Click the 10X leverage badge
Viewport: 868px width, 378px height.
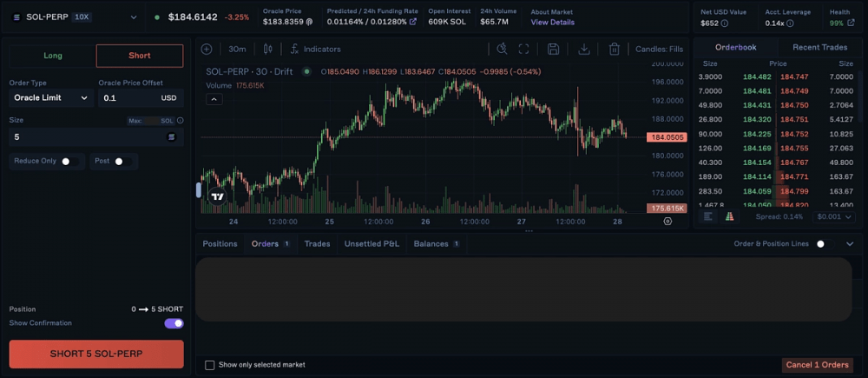tap(81, 17)
